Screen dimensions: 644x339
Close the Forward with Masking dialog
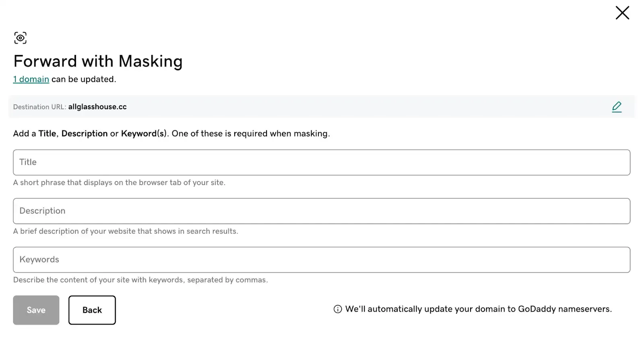pyautogui.click(x=622, y=13)
